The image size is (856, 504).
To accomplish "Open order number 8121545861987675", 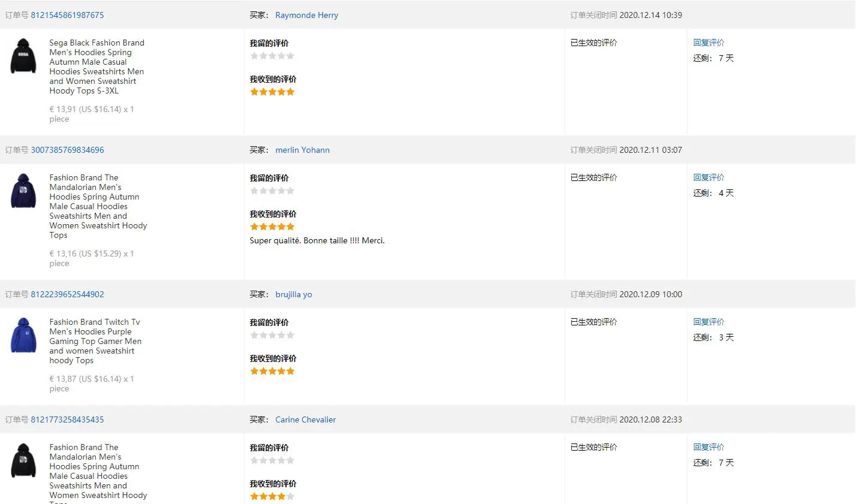I will pyautogui.click(x=67, y=15).
